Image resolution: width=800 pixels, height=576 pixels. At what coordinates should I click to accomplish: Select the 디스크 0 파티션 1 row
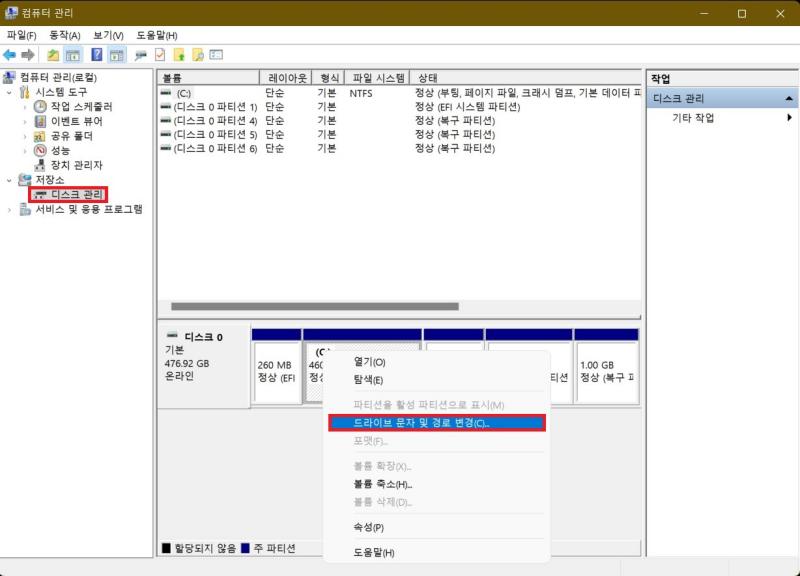tap(399, 107)
